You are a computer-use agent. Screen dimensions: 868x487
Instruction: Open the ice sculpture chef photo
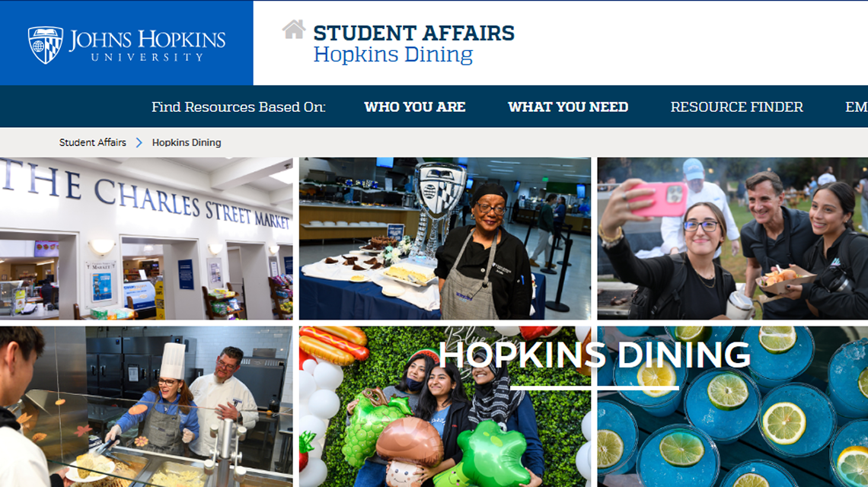click(445, 238)
